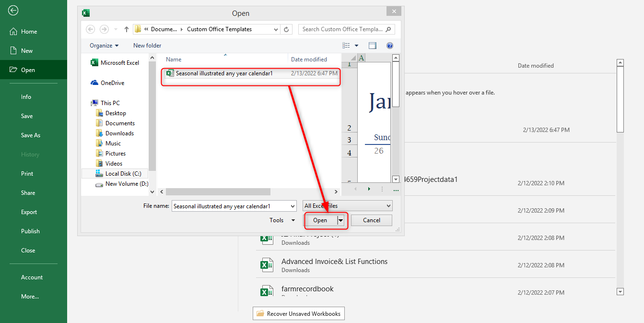This screenshot has width=644, height=323.
Task: Open the preview pane's ellipsis options
Action: pos(396,189)
